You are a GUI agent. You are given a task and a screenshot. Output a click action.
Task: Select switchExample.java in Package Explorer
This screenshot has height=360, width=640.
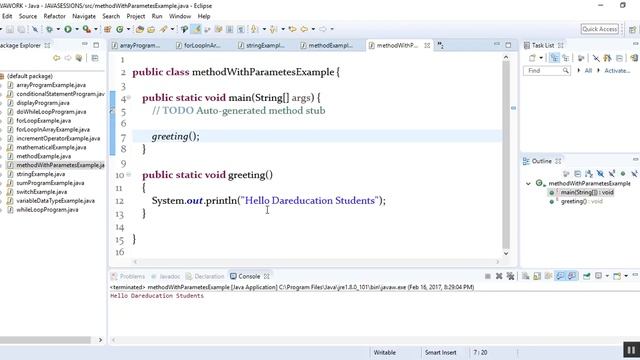click(x=42, y=192)
